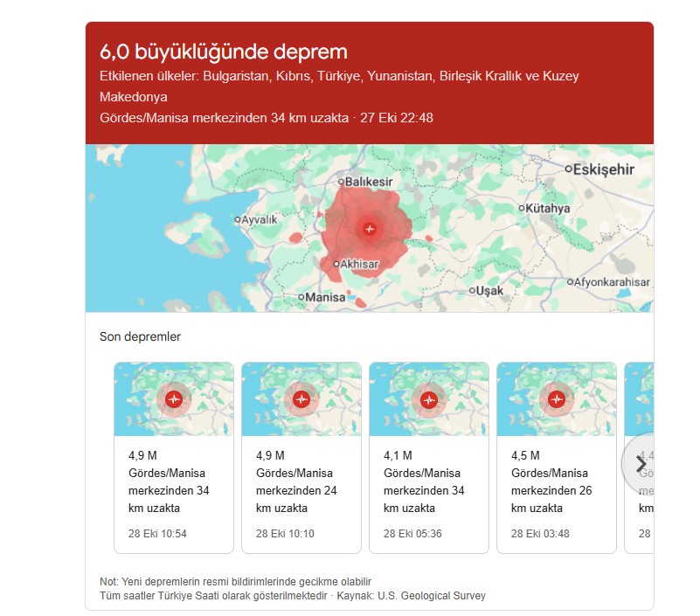Open the "6,0 büyüklüğünde deprem" headline

(x=224, y=52)
